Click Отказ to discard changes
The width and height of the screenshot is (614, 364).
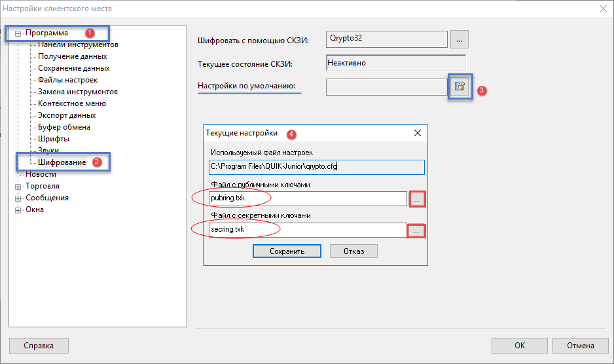pos(353,251)
